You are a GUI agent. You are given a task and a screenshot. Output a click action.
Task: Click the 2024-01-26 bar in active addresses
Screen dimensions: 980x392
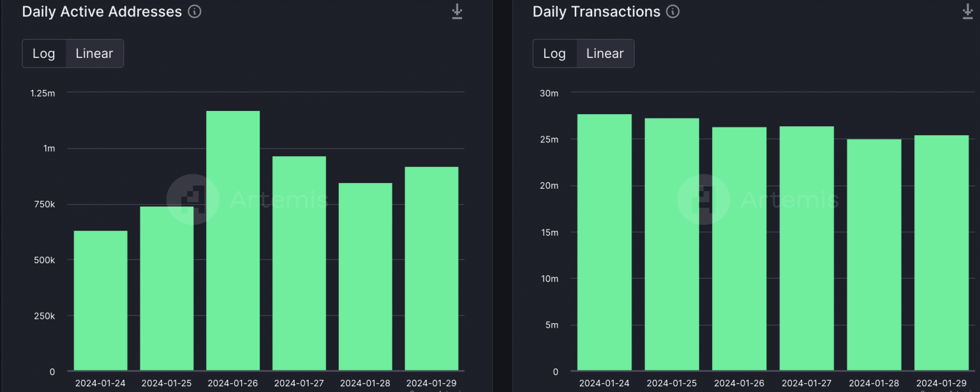233,242
